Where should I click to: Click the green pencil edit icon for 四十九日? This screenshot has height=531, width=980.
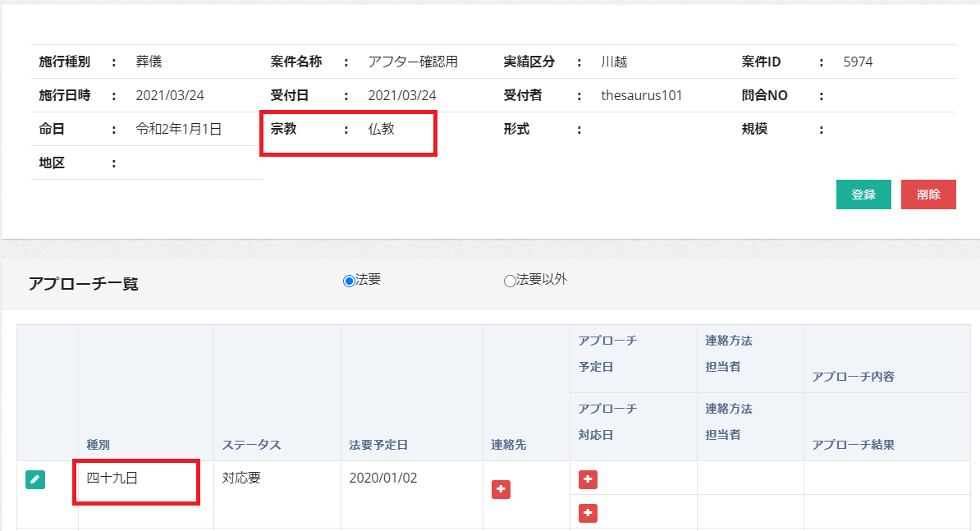[x=35, y=479]
